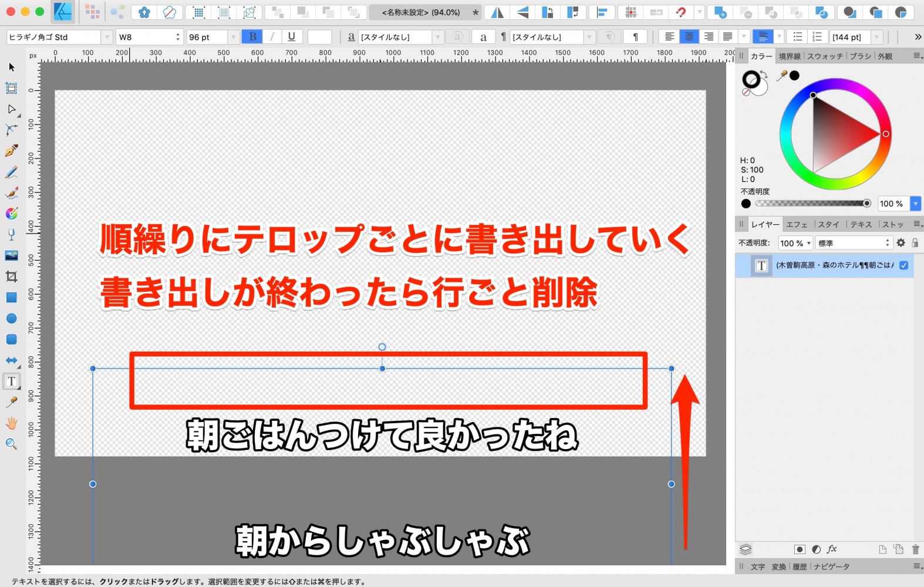Toggle center text alignment
The width and height of the screenshot is (924, 587).
pos(689,37)
